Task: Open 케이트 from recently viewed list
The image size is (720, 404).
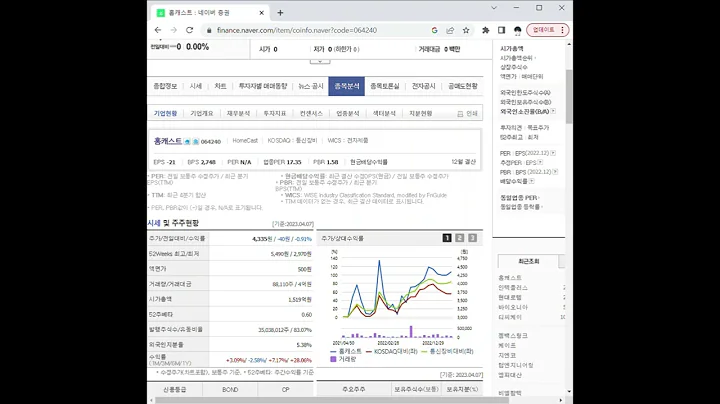Action: 507,345
